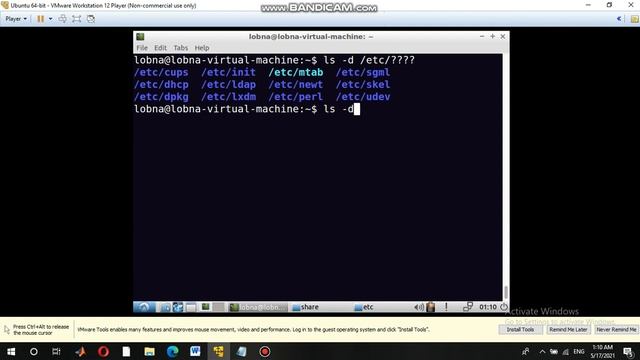Viewport: 640px width, 360px height.
Task: Switch to second workspace in Lubuntu pager
Action: 218,307
